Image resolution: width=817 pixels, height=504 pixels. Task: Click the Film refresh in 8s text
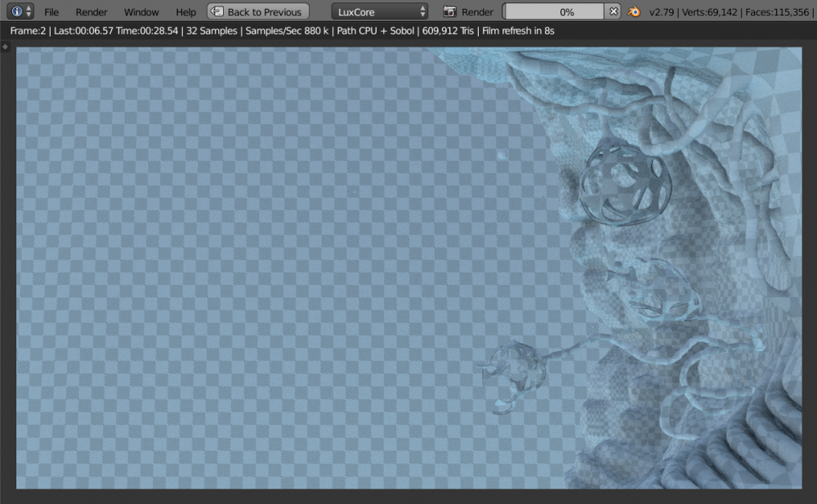click(x=518, y=31)
